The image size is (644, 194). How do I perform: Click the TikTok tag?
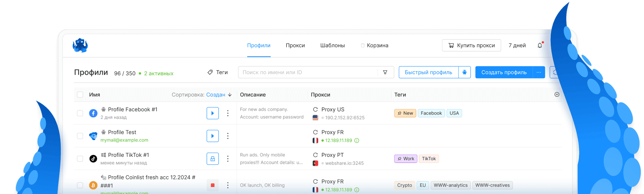pos(429,159)
